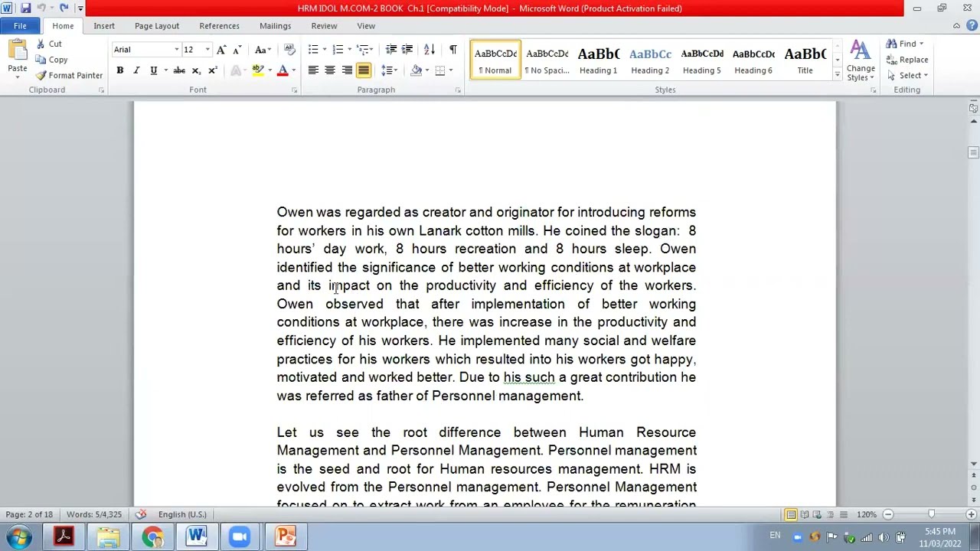Open Font dialog launcher
Viewport: 980px width, 551px height.
pos(294,90)
